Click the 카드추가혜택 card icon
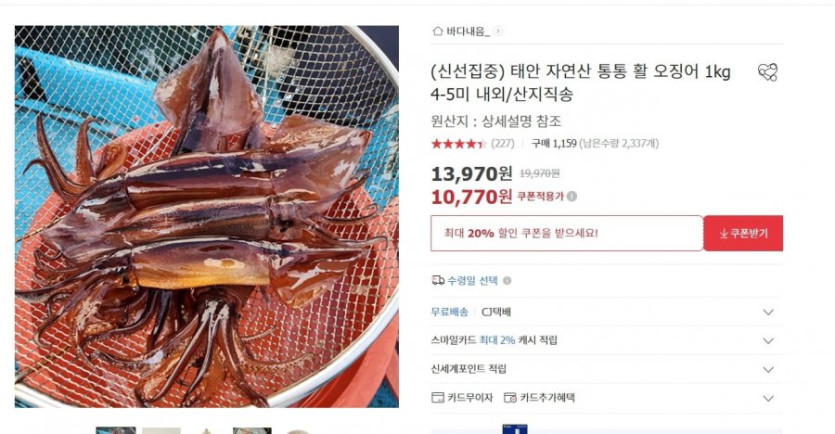 [510, 397]
